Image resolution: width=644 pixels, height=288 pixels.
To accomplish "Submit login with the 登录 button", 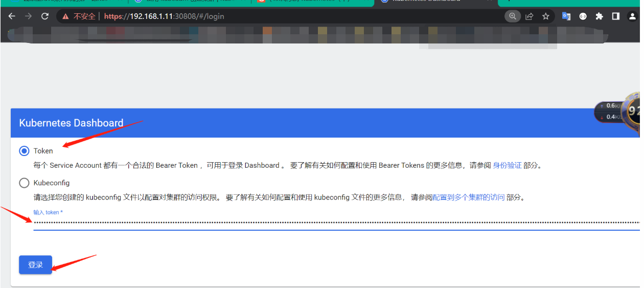I will pos(35,265).
